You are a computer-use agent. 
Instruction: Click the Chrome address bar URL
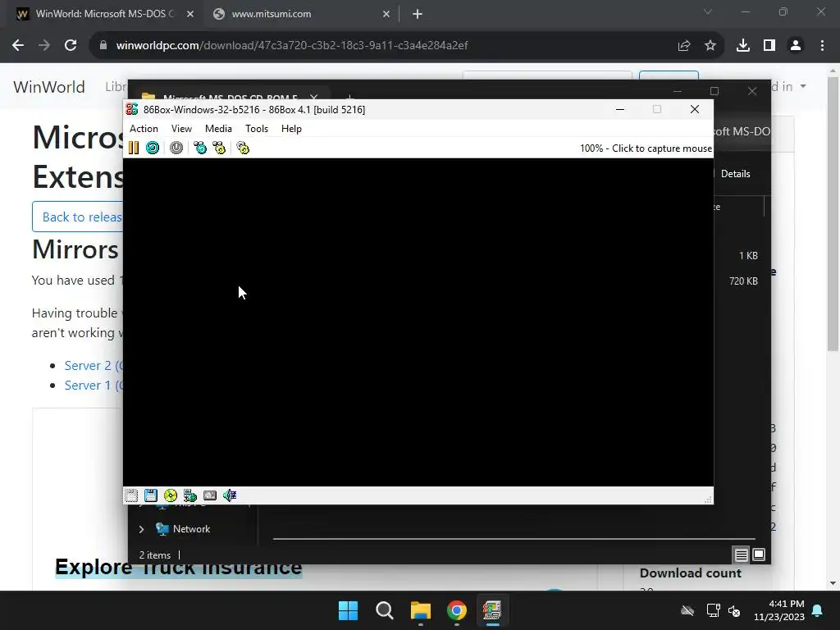[292, 46]
